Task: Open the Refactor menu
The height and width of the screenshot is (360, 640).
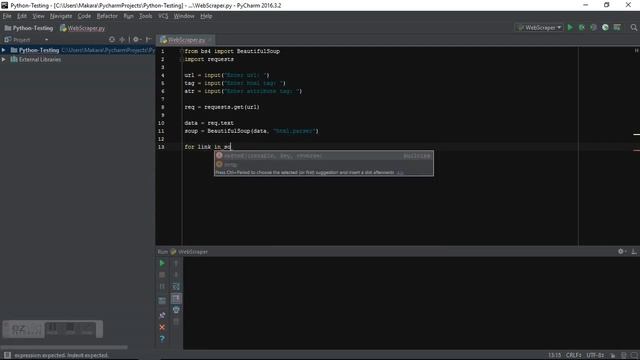Action: (x=107, y=16)
